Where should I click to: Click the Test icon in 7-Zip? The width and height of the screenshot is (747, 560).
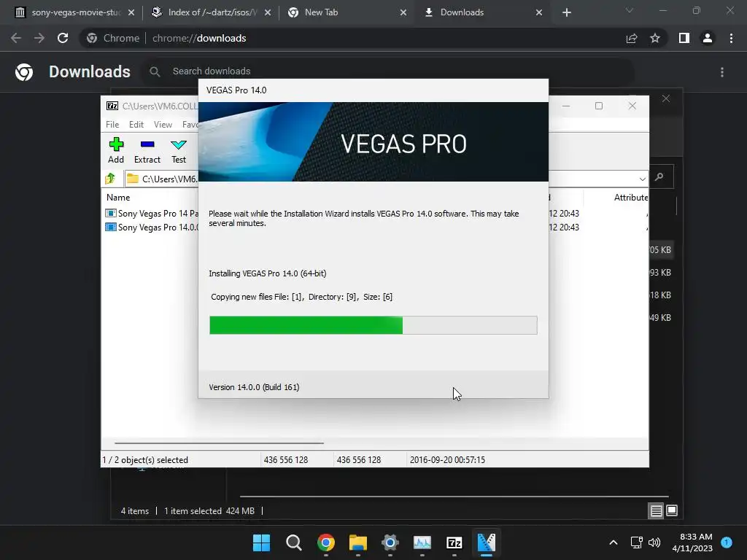179,150
